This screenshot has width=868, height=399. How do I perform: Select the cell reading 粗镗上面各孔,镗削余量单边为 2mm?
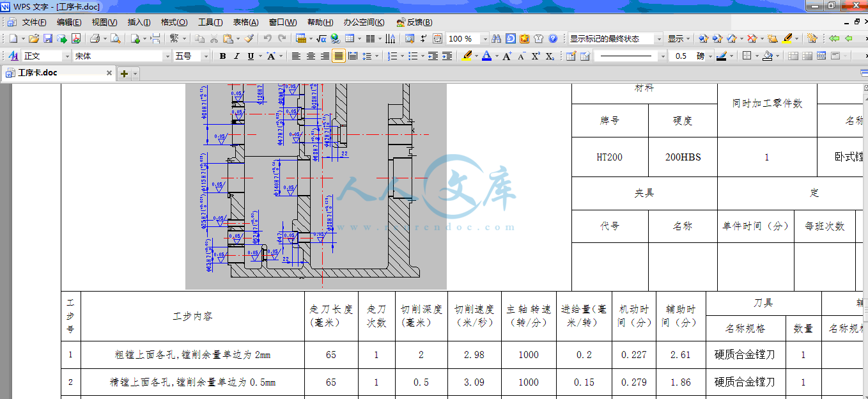click(192, 355)
